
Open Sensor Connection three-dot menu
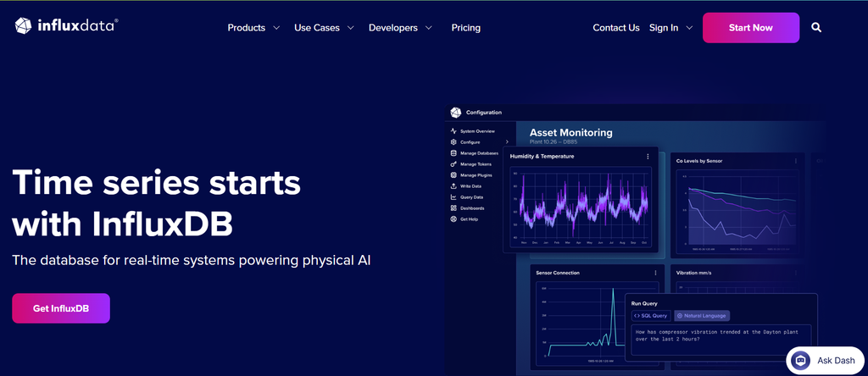pos(655,273)
